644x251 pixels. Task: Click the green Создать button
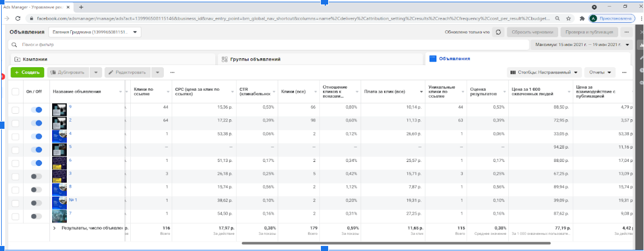[x=27, y=72]
